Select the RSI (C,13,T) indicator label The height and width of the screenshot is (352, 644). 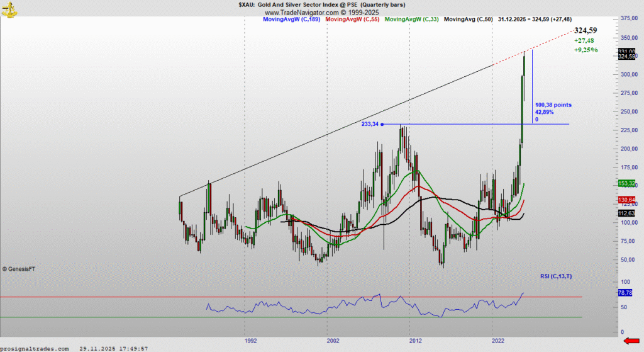point(556,276)
